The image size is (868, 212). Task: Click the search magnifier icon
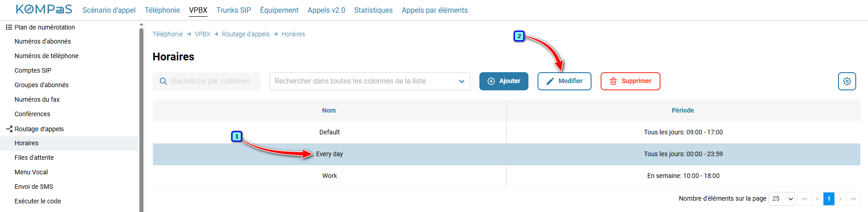click(163, 81)
